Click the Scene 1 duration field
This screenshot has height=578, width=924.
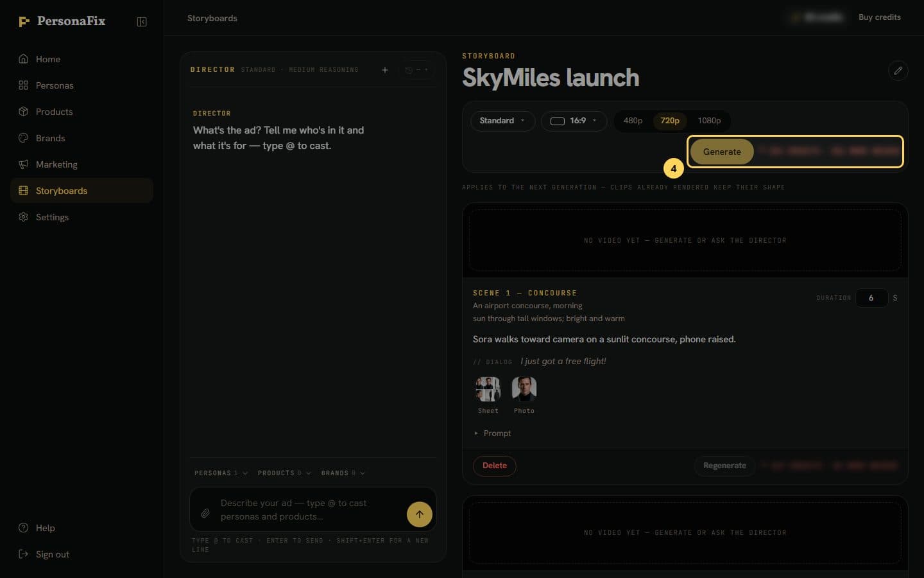[871, 298]
